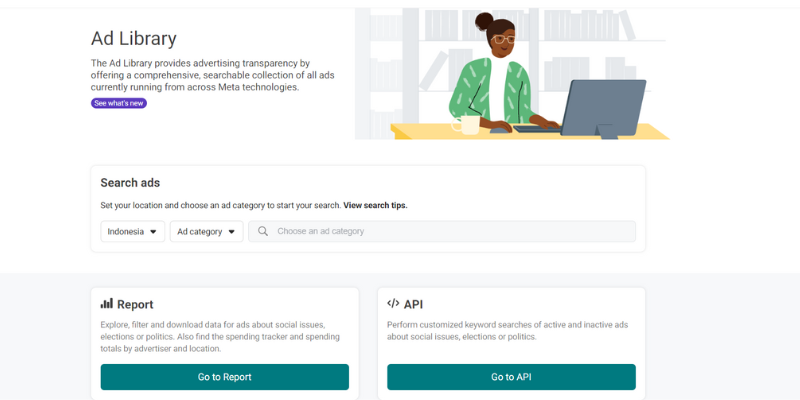The height and width of the screenshot is (400, 800).
Task: Click the Ad Library intro paragraph
Action: pyautogui.click(x=213, y=75)
